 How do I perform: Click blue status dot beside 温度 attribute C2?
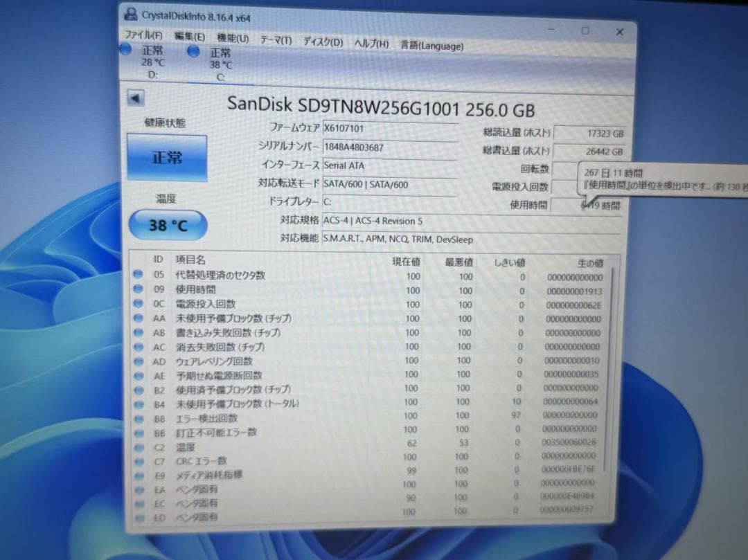click(139, 446)
